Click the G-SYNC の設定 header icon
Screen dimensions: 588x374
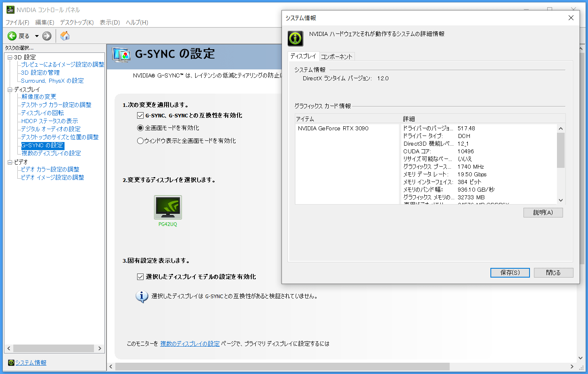[x=121, y=54]
